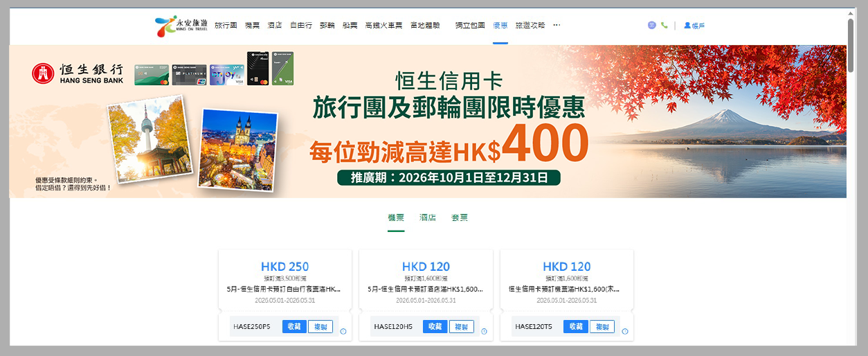This screenshot has height=356, width=868.
Task: Expand the more navigation ellipsis menu
Action: [x=557, y=25]
